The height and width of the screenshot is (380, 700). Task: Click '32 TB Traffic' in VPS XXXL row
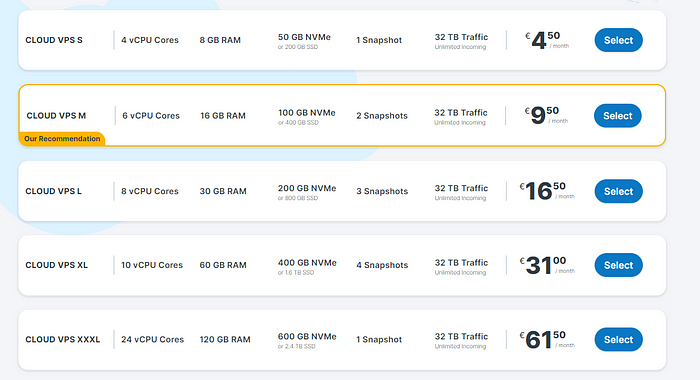(x=461, y=336)
